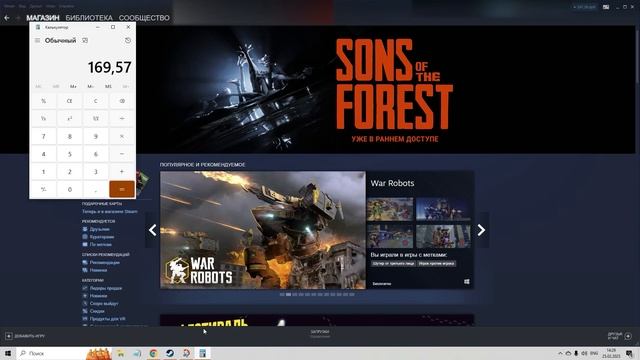Viewport: 640px width, 360px height.
Task: Open Steam sidebar 'Кураторами' link
Action: (101, 237)
